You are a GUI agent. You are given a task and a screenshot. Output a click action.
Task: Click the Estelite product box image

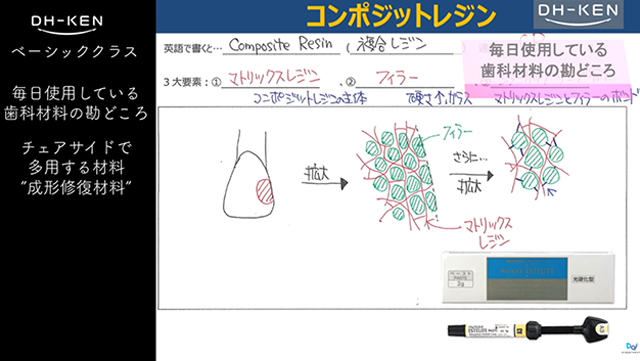tap(528, 278)
